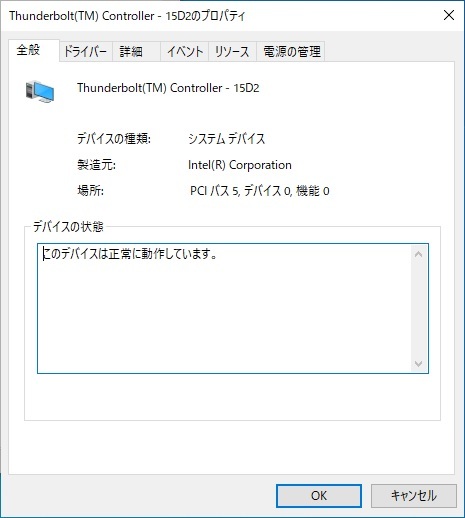Click the status box scrollbar track
The image size is (465, 518).
(419, 309)
